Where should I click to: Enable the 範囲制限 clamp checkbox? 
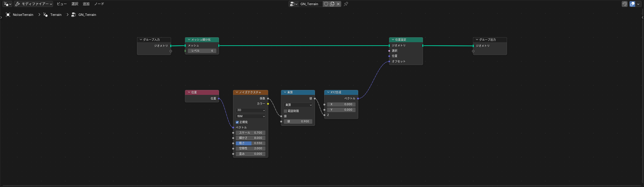(x=286, y=111)
